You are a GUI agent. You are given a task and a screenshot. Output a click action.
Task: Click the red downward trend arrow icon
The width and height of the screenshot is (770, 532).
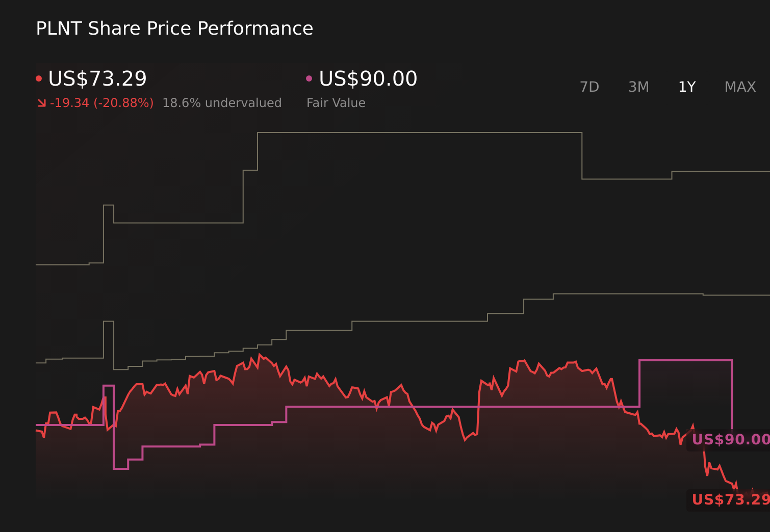[x=42, y=102]
